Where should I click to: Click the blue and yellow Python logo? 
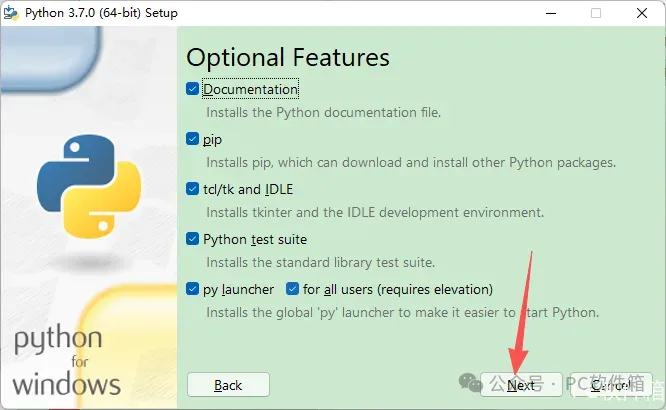pos(89,186)
